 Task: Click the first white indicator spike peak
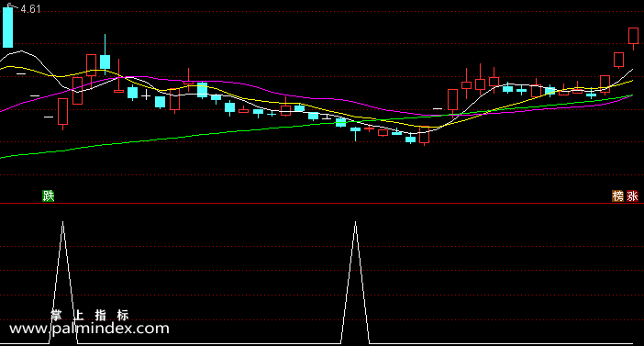pyautogui.click(x=62, y=222)
